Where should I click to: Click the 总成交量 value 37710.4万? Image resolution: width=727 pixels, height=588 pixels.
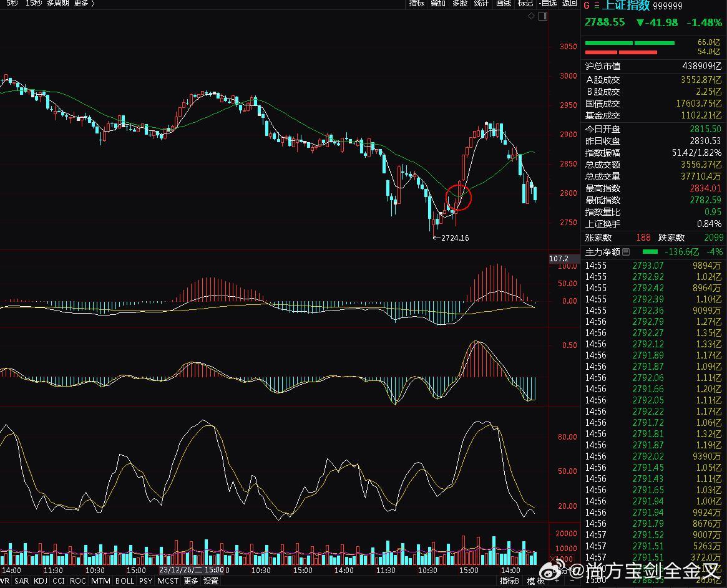pyautogui.click(x=701, y=176)
